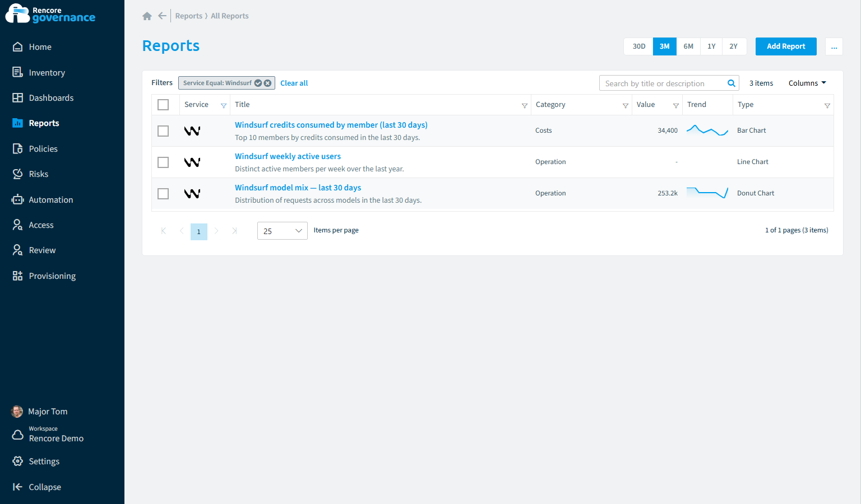This screenshot has width=861, height=504.
Task: Open the home breadcrumb icon
Action: [147, 16]
